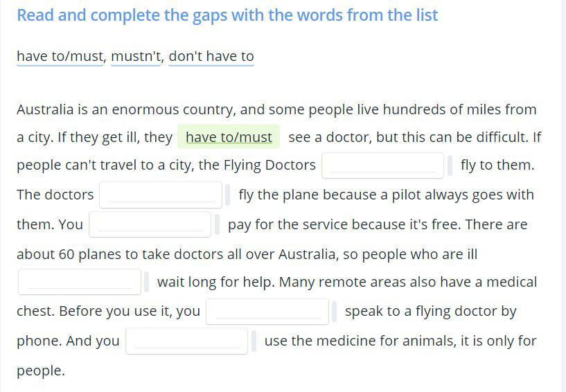Click the word "Australia" starting the passage
This screenshot has width=566, height=392.
pos(45,109)
